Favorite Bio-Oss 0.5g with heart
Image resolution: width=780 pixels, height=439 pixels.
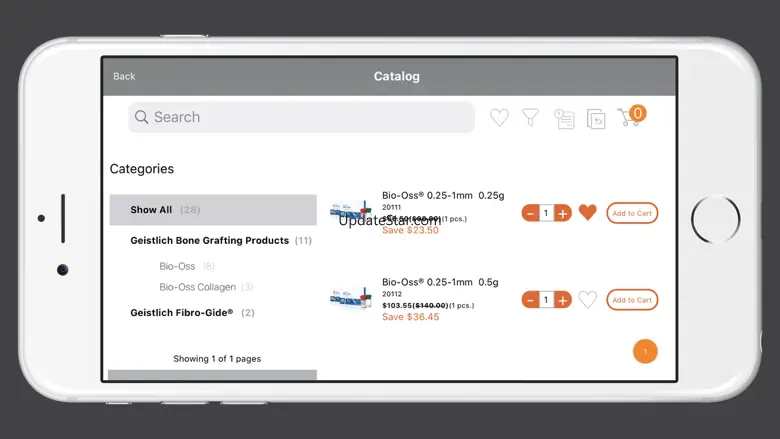pos(587,300)
